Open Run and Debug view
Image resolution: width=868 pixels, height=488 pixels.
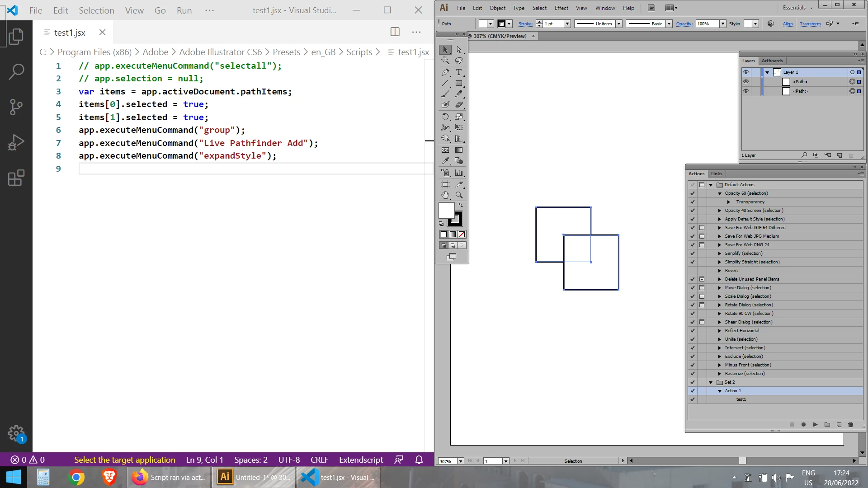pos(16,142)
